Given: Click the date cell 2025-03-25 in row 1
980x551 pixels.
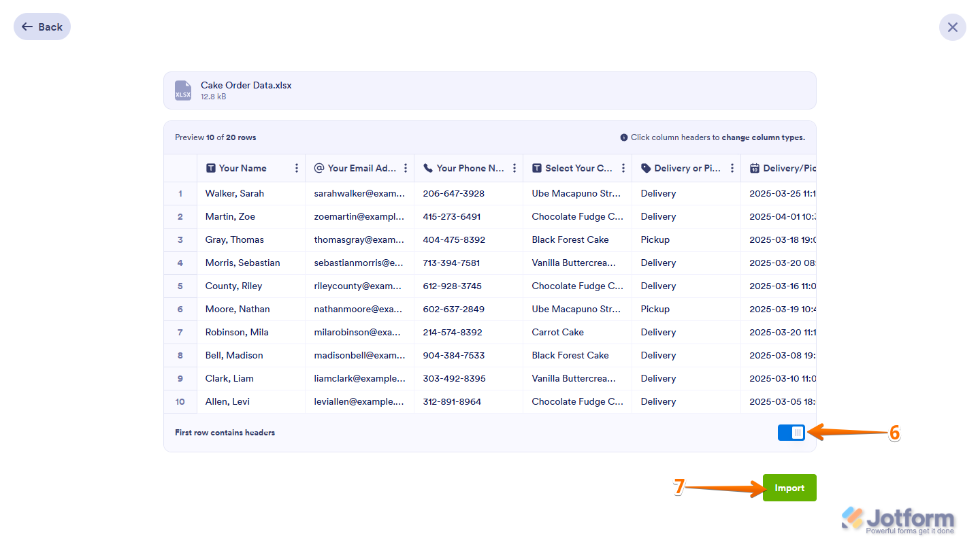Looking at the screenshot, I should (779, 193).
